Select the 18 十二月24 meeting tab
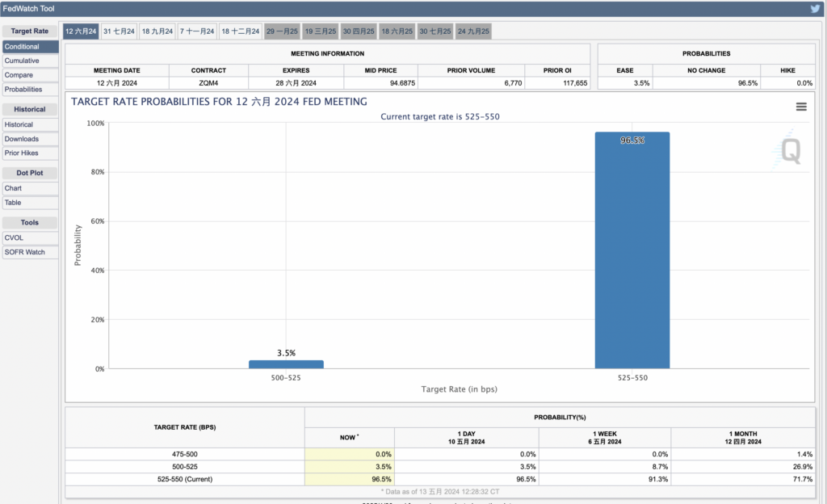Viewport: 827px width, 504px height. 240,31
